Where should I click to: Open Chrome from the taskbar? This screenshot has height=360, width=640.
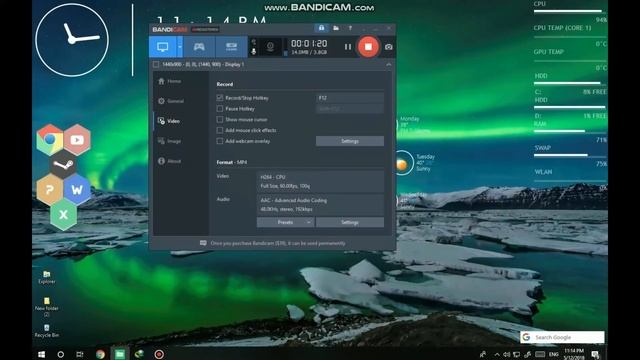tap(100, 354)
